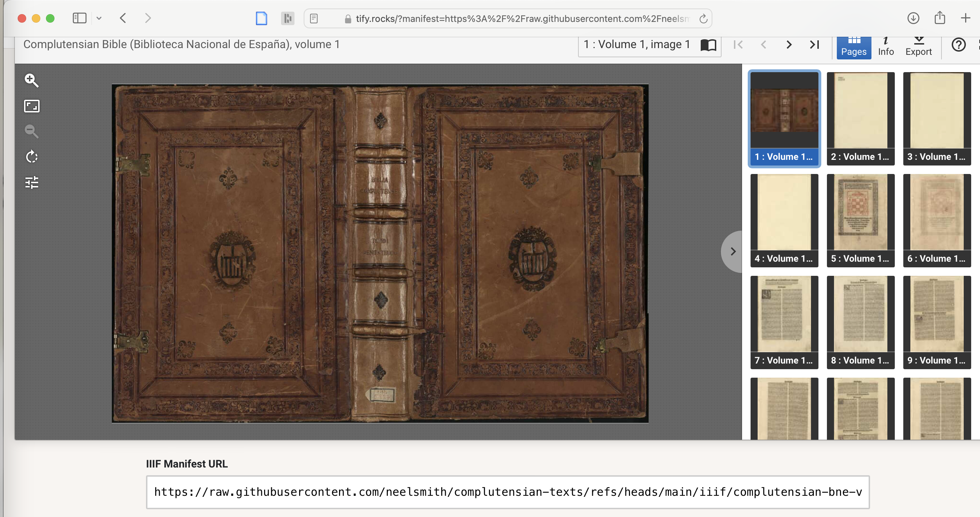
Task: Select thumbnail 5 : Volume 1
Action: tap(861, 221)
